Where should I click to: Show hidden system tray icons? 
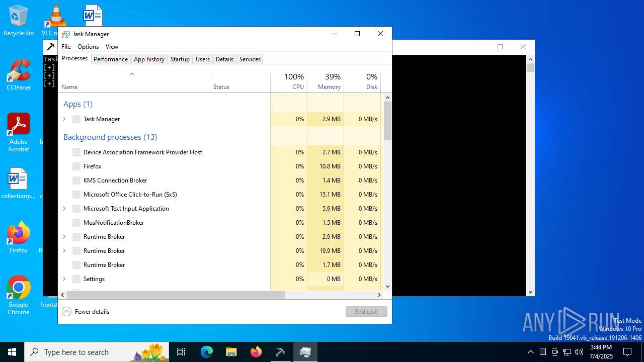(x=530, y=352)
